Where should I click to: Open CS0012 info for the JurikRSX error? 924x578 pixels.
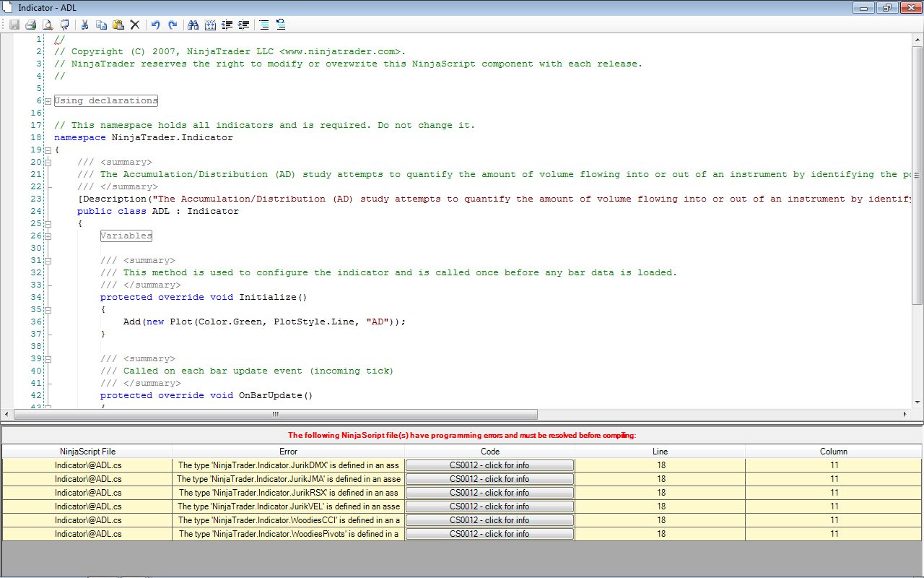489,493
